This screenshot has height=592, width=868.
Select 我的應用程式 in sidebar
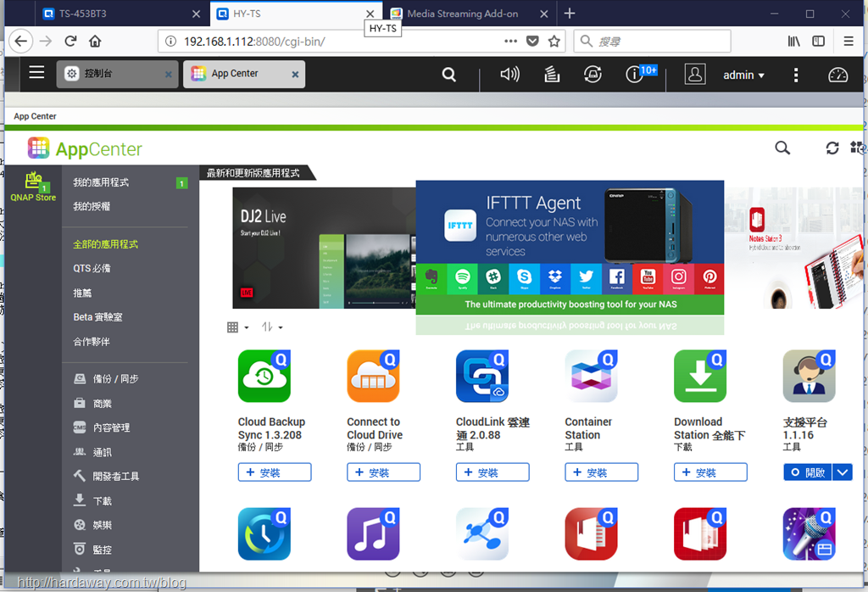pos(101,182)
